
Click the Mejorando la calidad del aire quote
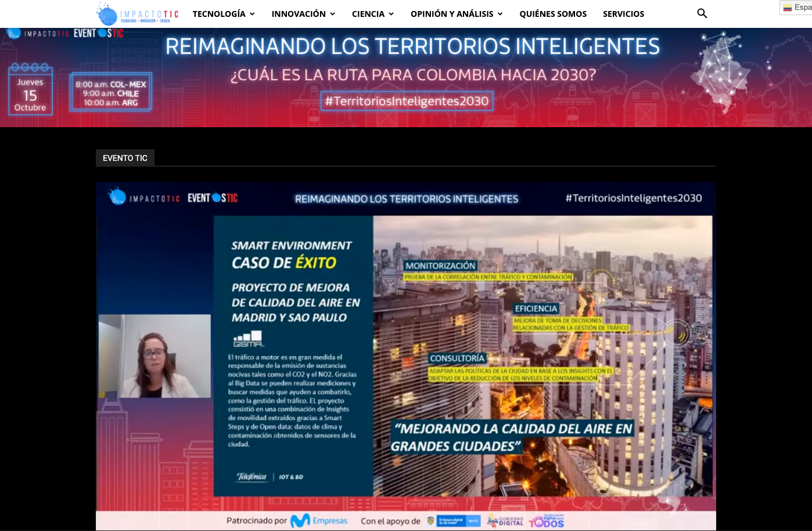[512, 437]
